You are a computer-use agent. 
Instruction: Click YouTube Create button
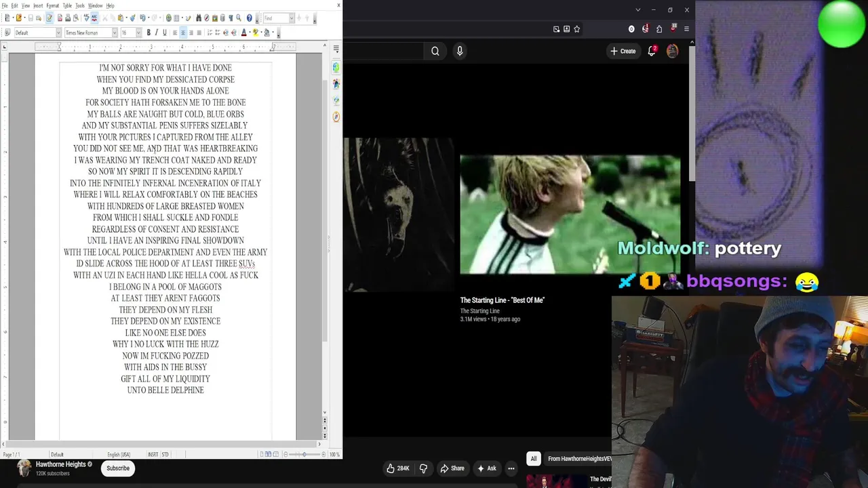click(x=623, y=51)
